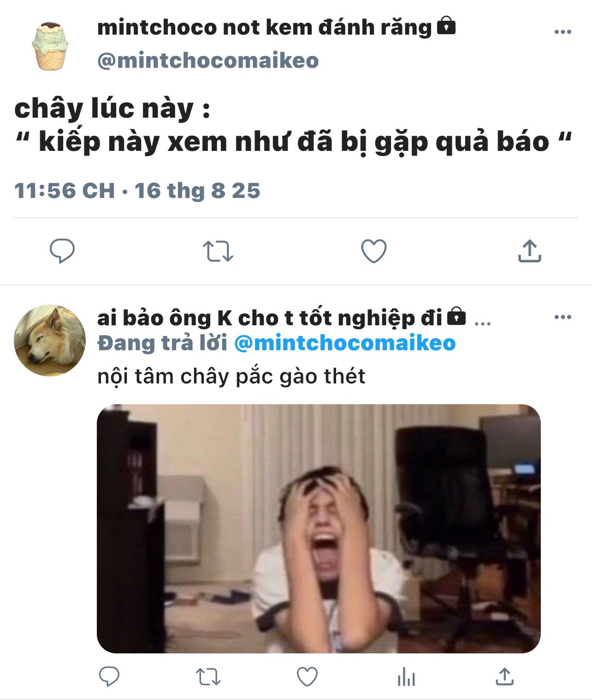The width and height of the screenshot is (592, 700).
Task: Reply to the mintchoco main tweet
Action: [62, 251]
